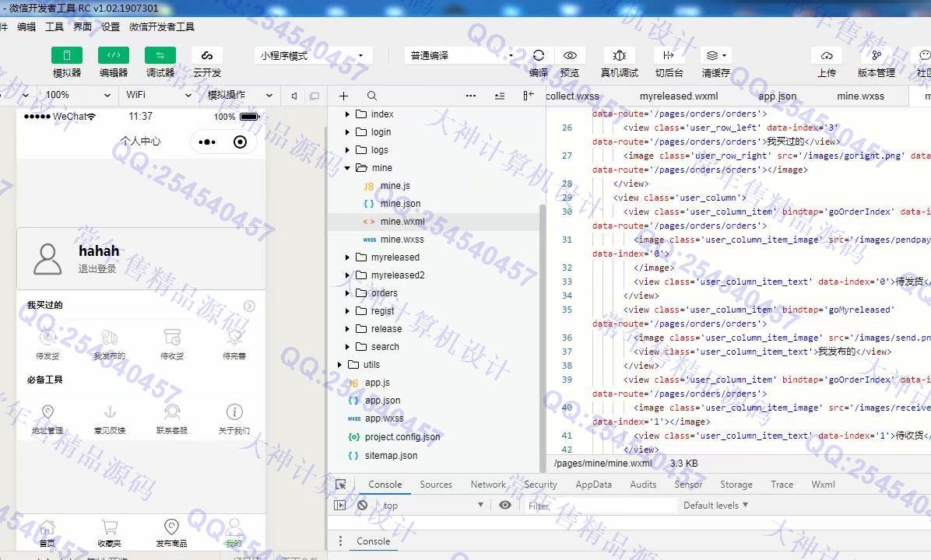This screenshot has width=931, height=560.
Task: Open the top context dropdown
Action: click(x=433, y=506)
